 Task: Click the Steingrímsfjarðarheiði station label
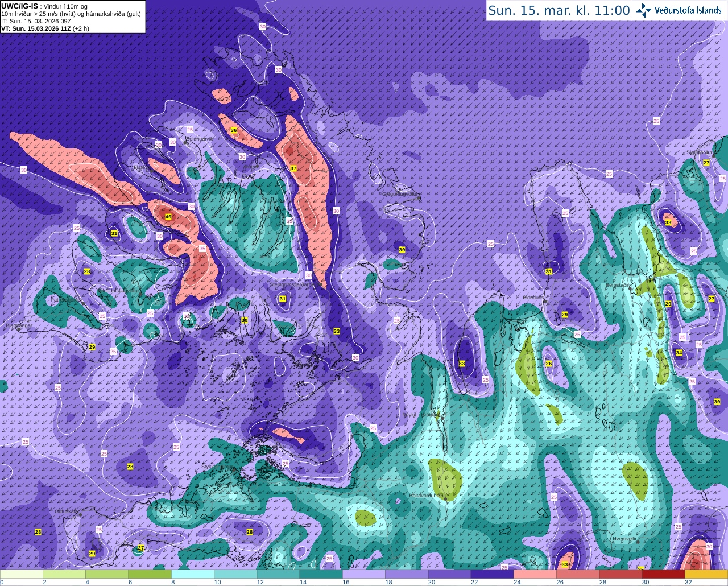[294, 284]
